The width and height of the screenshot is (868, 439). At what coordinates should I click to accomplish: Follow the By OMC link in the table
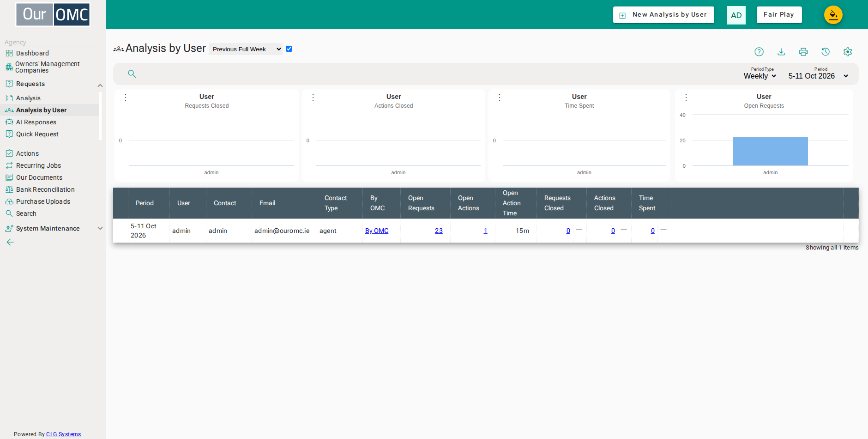point(377,231)
